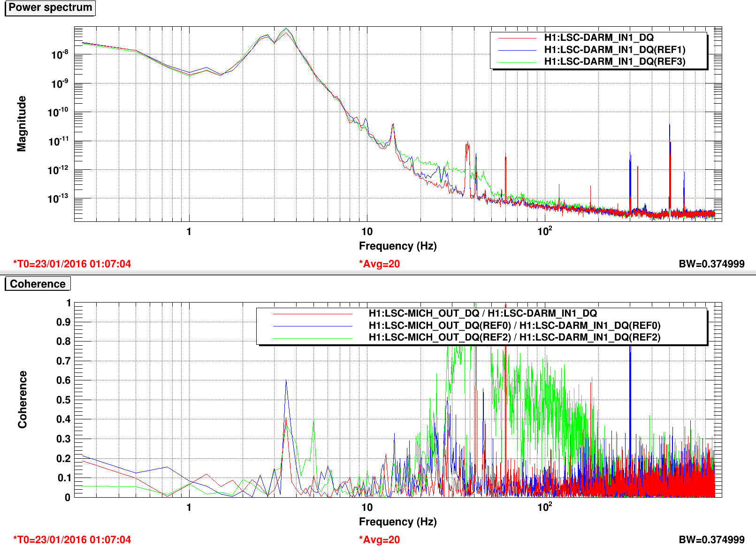The height and width of the screenshot is (546, 756).
Task: Click the T0 timestamp below the power spectrum
Action: pos(72,264)
